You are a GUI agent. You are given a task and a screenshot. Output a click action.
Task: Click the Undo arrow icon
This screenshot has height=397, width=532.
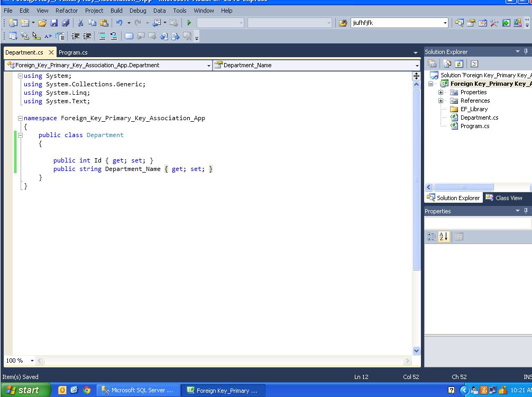119,23
